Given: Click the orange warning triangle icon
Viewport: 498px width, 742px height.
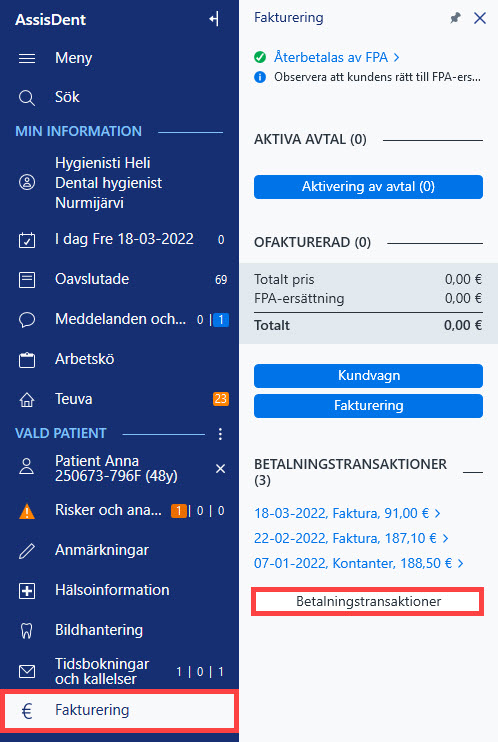Looking at the screenshot, I should pos(27,512).
